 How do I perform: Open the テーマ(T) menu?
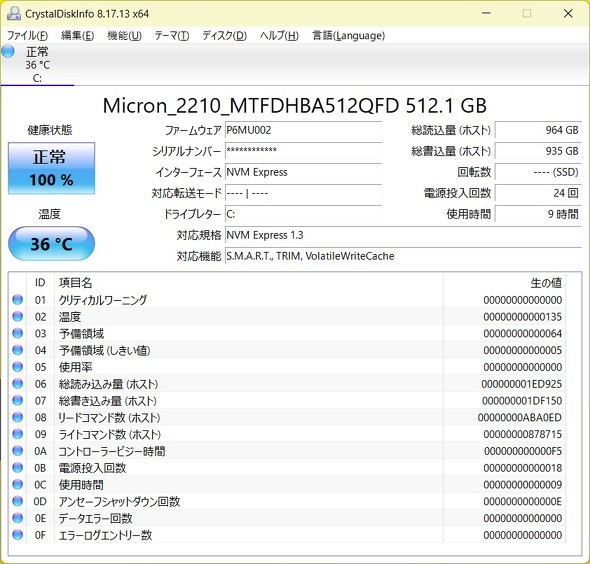click(x=172, y=36)
